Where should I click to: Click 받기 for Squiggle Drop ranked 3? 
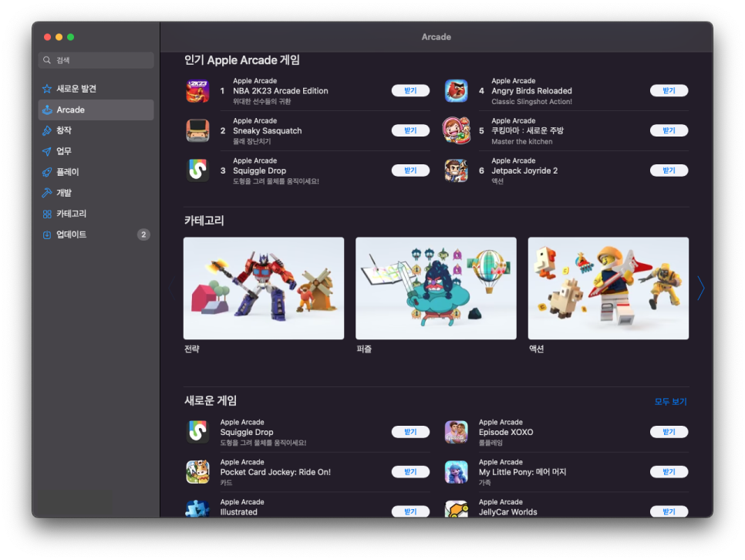click(410, 170)
